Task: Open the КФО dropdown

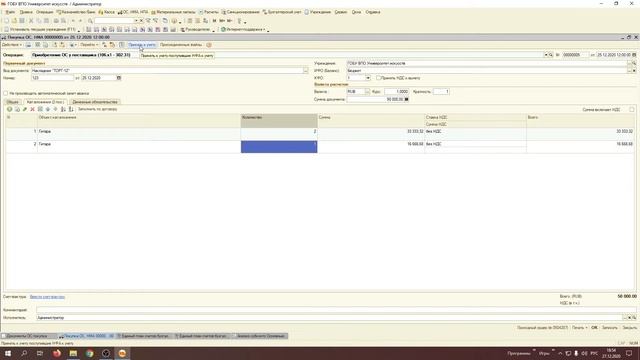Action: coord(368,78)
